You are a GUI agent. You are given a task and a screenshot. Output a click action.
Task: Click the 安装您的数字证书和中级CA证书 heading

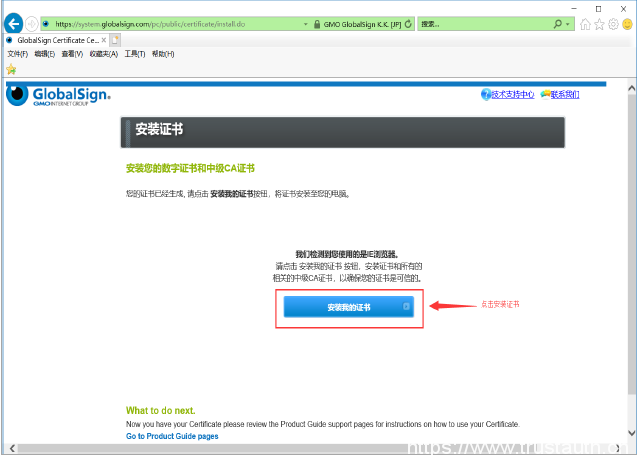click(190, 168)
